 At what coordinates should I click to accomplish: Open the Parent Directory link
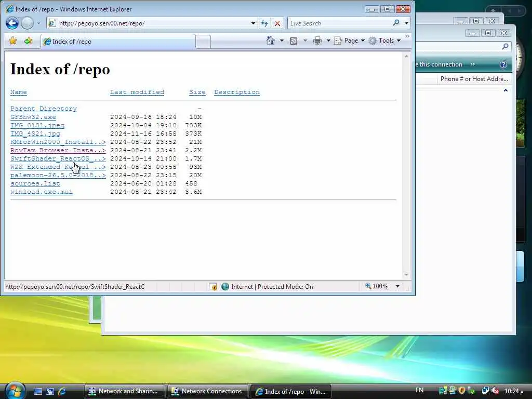tap(44, 109)
